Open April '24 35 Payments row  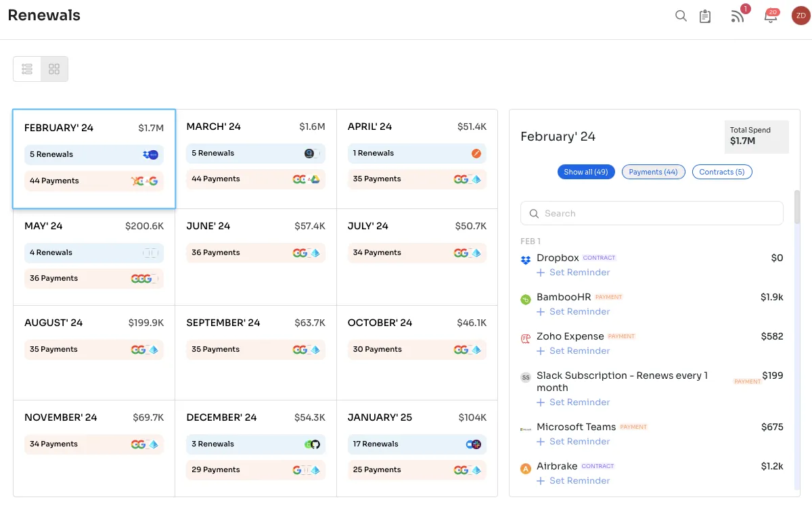417,179
